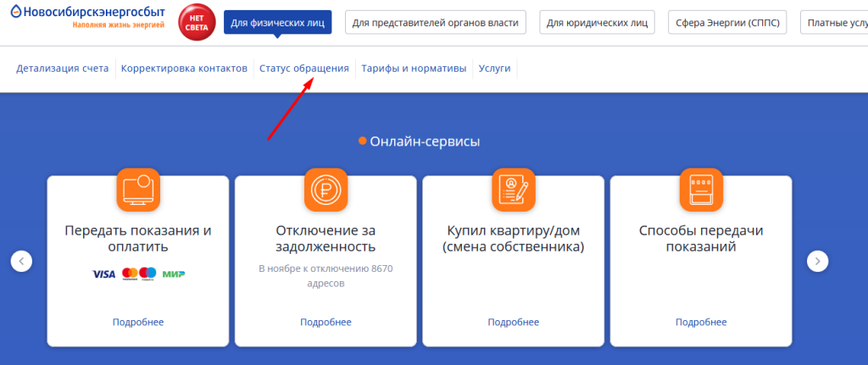
Task: Click the red "Нет света" round button
Action: [x=198, y=23]
